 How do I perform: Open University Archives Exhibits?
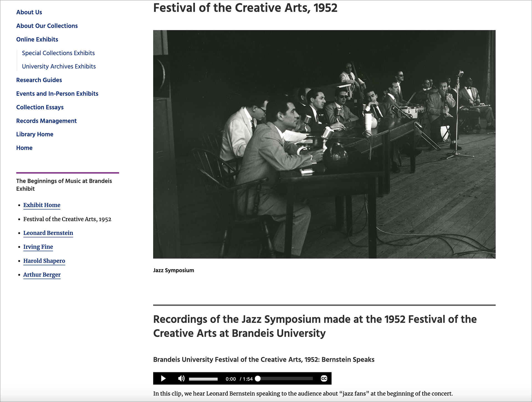pyautogui.click(x=59, y=67)
